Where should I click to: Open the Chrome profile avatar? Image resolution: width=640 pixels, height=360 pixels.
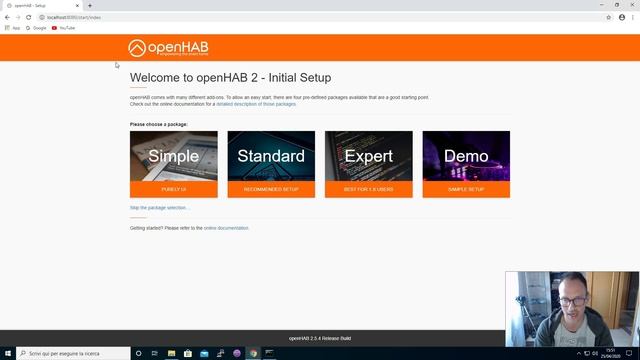622,18
